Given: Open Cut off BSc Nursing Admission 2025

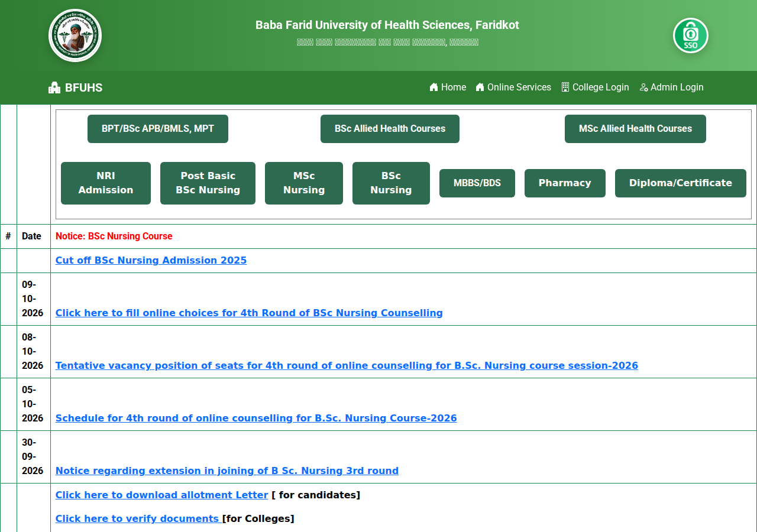Looking at the screenshot, I should coord(151,261).
